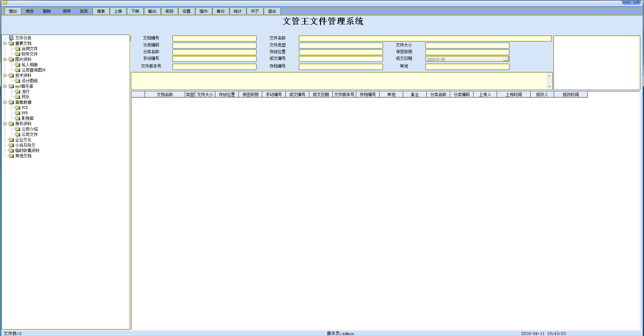644x336 pixels.
Task: Select the 合同文件 folder icon
Action: 17,49
